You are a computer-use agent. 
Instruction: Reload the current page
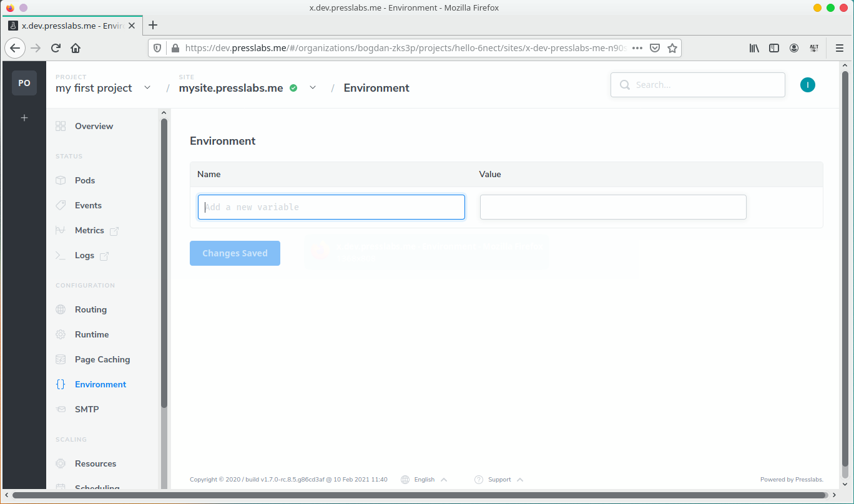point(56,48)
